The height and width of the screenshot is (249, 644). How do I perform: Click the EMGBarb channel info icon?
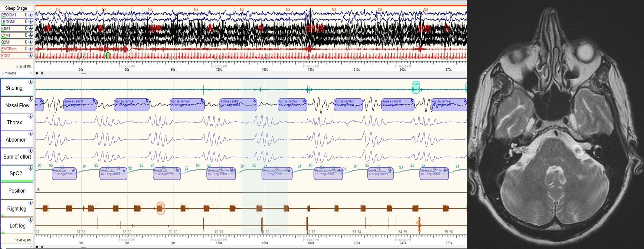click(31, 49)
